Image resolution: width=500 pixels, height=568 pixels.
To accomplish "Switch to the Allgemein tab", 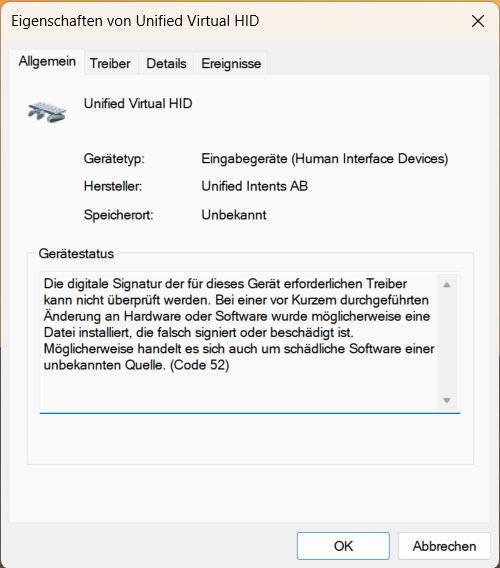I will click(47, 62).
